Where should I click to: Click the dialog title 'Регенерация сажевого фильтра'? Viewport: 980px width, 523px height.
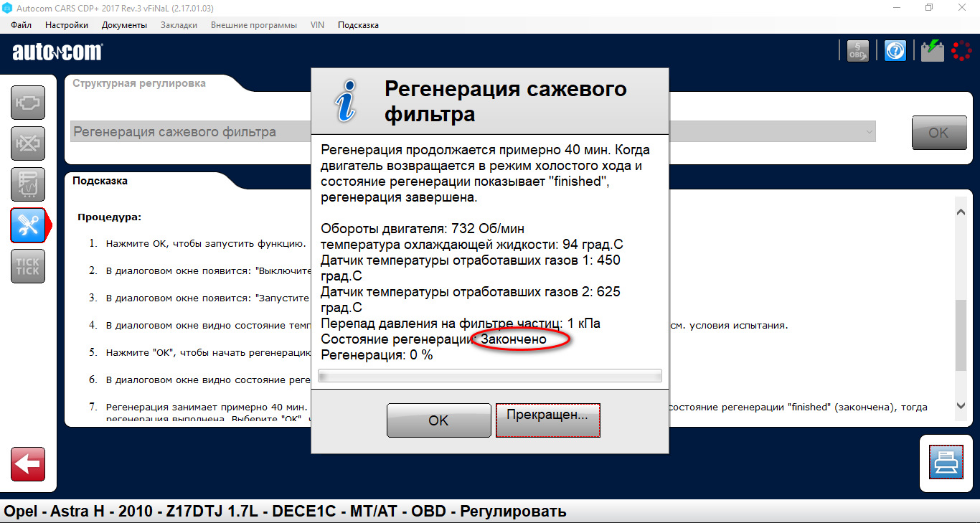click(506, 101)
